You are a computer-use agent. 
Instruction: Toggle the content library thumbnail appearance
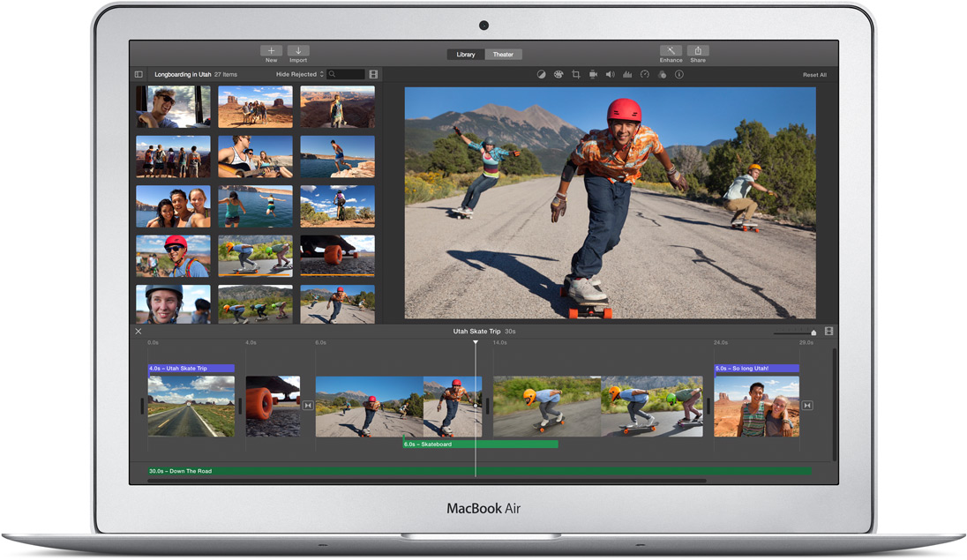pyautogui.click(x=373, y=74)
